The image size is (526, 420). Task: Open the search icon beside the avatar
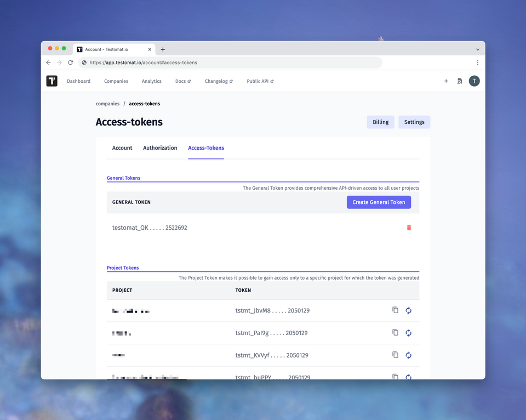click(460, 81)
